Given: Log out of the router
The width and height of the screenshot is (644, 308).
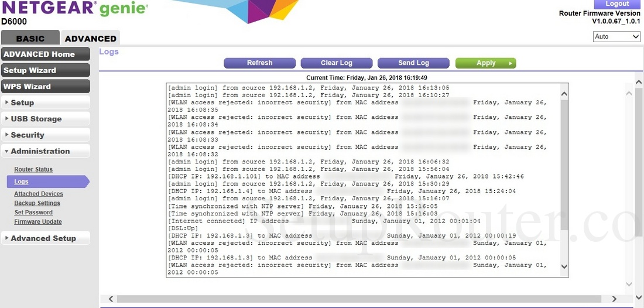Looking at the screenshot, I should [616, 4].
